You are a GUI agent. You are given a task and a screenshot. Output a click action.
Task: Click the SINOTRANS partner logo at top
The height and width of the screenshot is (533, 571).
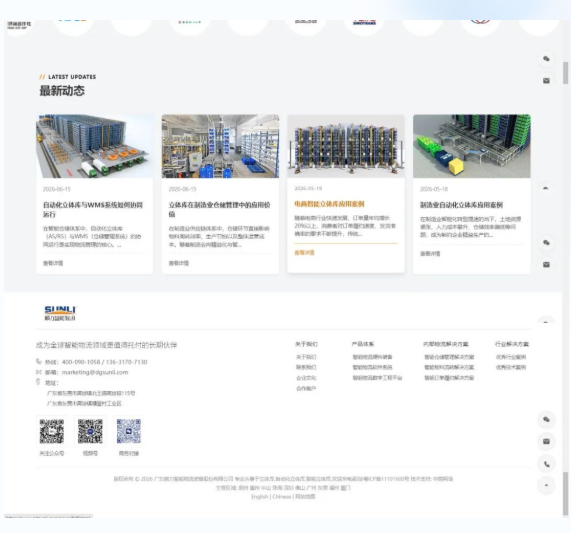tap(364, 23)
